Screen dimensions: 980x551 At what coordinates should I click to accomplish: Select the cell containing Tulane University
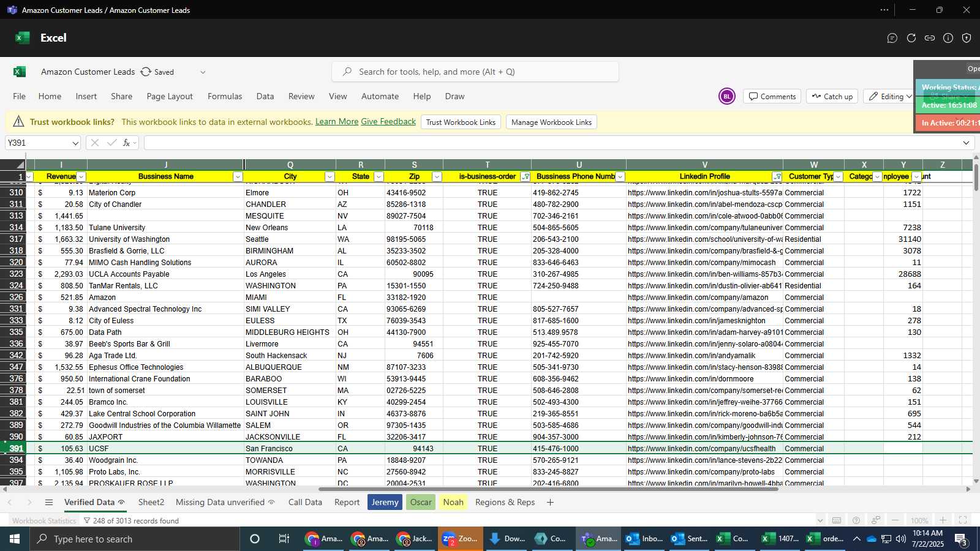165,227
